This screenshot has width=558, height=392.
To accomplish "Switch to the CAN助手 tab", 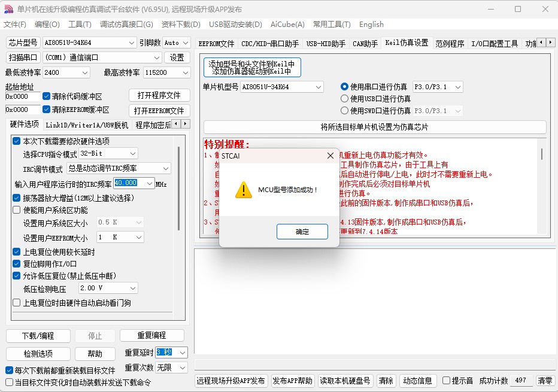I will coord(365,44).
